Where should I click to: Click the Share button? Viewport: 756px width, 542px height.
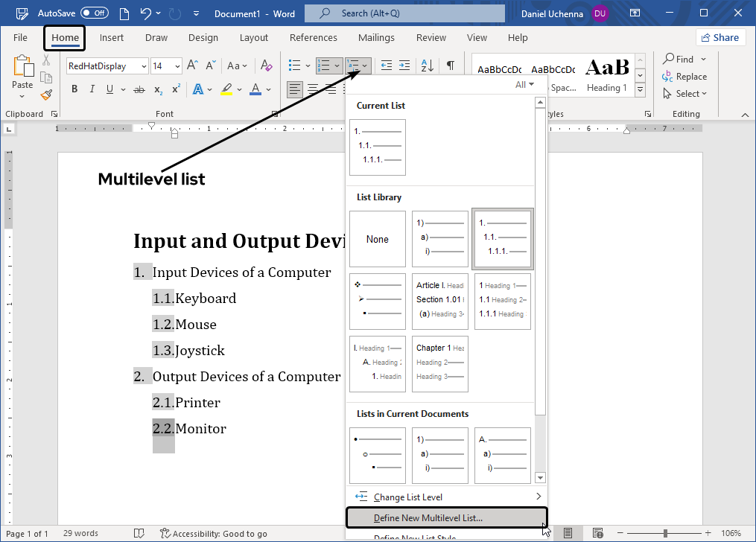(720, 38)
